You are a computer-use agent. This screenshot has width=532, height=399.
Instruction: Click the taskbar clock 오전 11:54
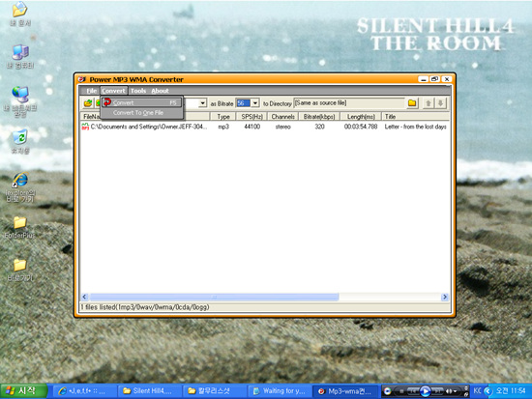pyautogui.click(x=511, y=391)
